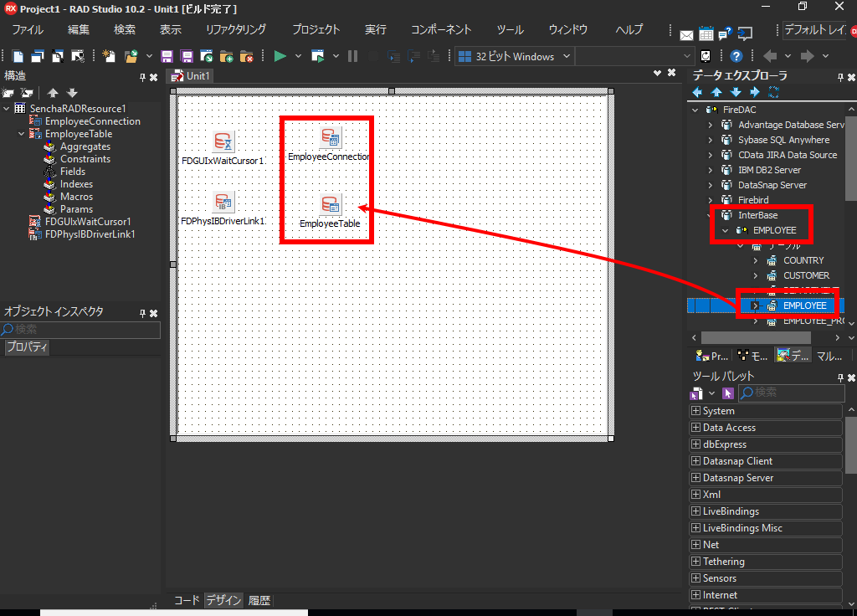
Task: Open the コンポーネント menu
Action: click(x=440, y=29)
